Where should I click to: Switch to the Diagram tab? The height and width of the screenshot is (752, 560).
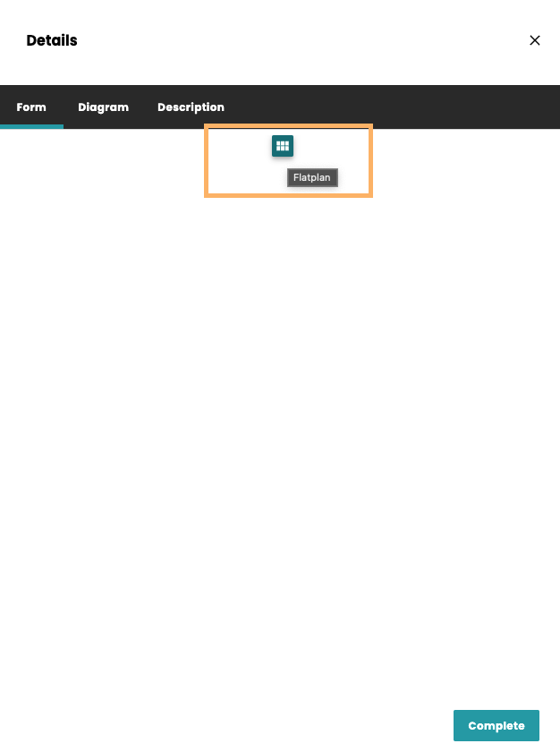tap(103, 107)
